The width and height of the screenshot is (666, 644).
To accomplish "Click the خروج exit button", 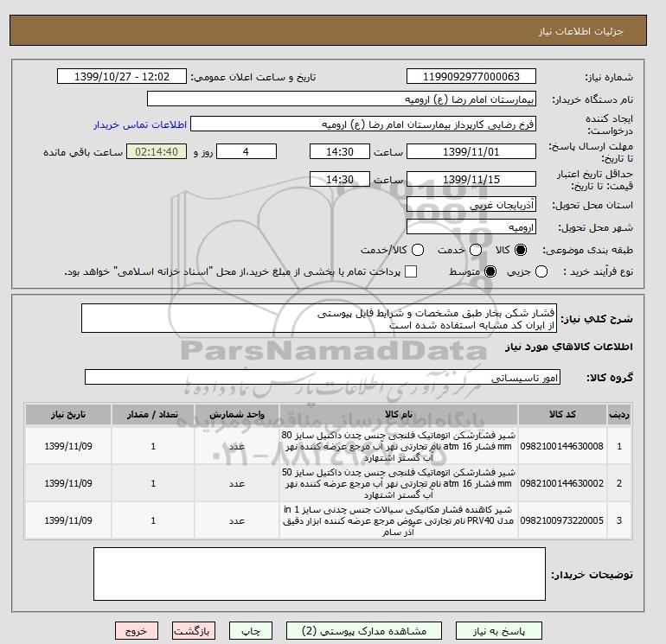I will (137, 631).
